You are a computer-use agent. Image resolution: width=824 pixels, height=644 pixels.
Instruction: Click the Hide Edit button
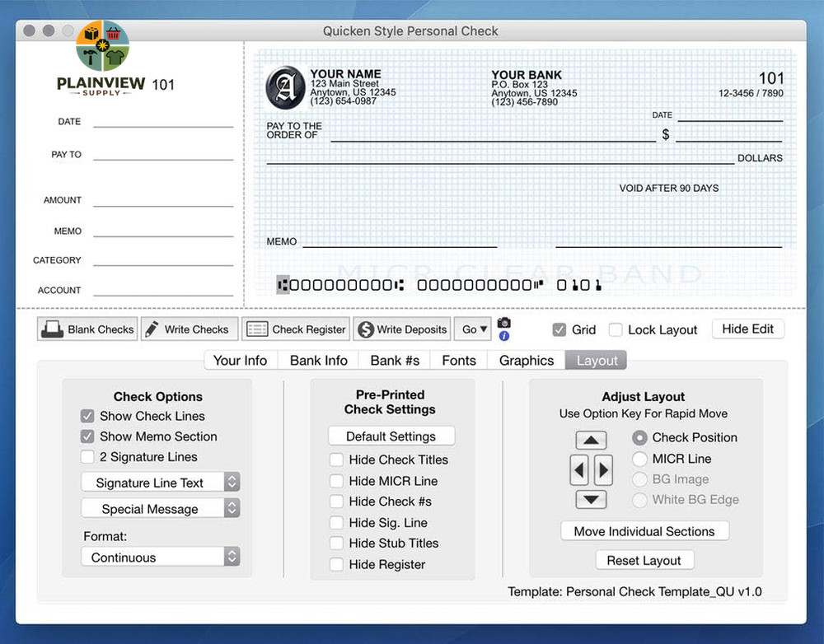(x=748, y=329)
